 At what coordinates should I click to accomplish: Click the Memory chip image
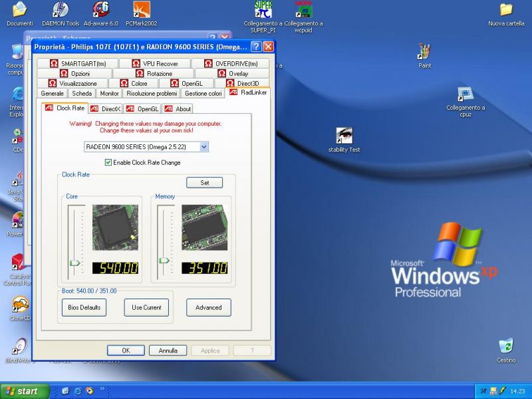205,227
